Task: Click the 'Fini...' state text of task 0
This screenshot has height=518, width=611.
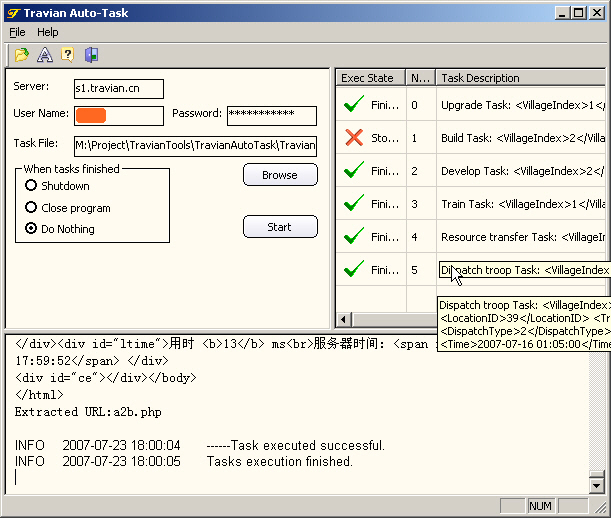Action: click(385, 105)
